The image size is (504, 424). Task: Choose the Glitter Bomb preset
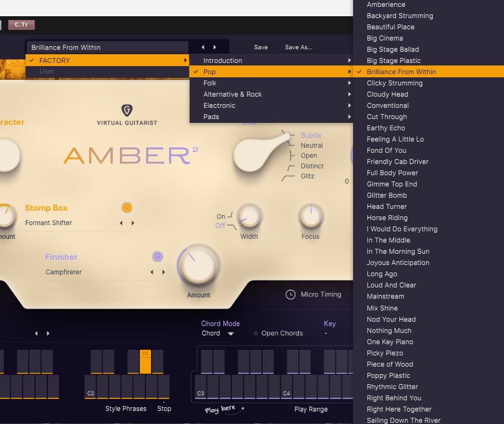pyautogui.click(x=429, y=195)
